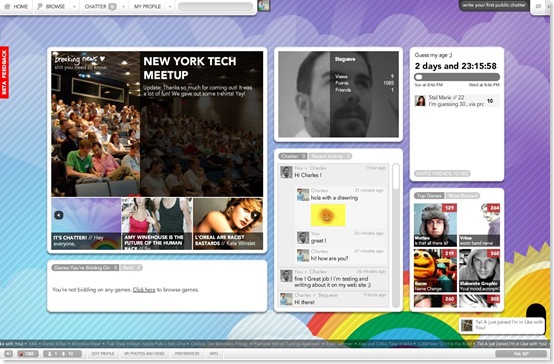
Task: Click the top search input field
Action: pyautogui.click(x=216, y=7)
